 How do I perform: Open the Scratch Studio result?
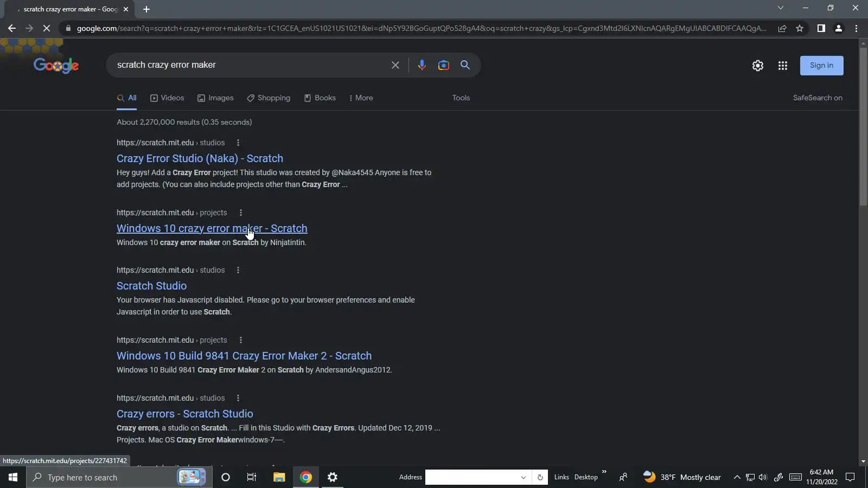click(x=151, y=286)
